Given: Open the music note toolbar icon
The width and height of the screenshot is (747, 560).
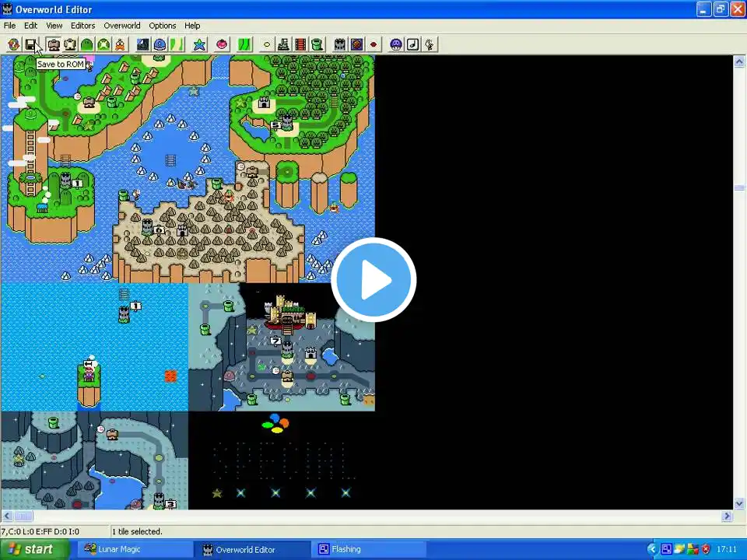Looking at the screenshot, I should coord(413,45).
